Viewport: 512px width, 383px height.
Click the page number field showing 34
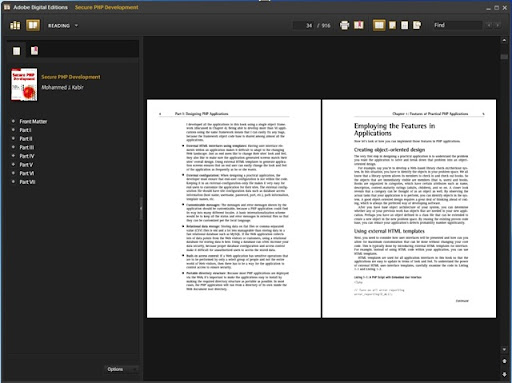(303, 25)
